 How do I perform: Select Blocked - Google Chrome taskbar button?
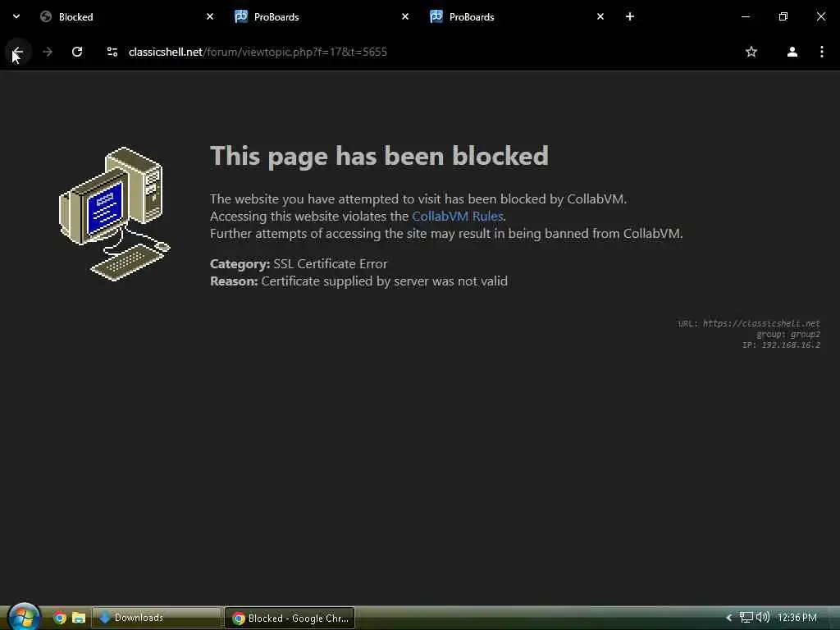pos(290,618)
